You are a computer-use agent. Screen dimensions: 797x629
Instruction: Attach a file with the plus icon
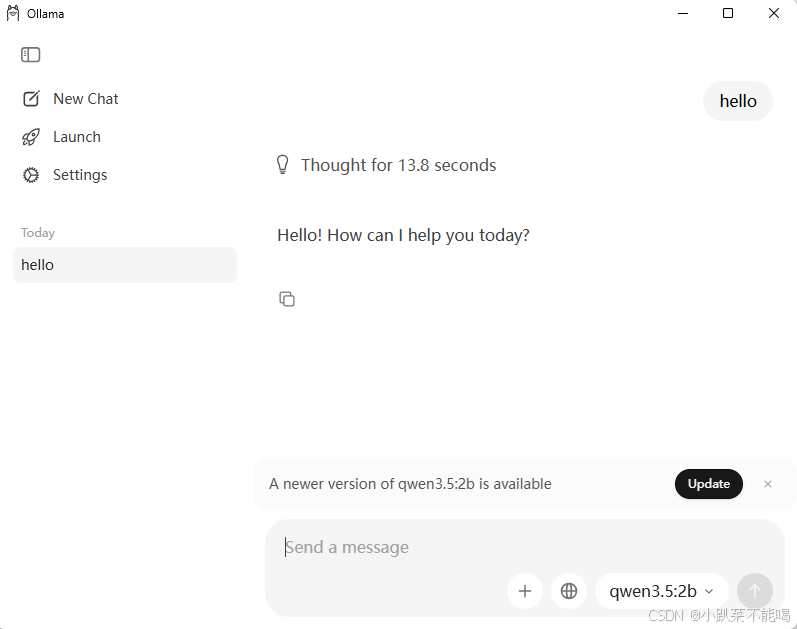tap(525, 591)
